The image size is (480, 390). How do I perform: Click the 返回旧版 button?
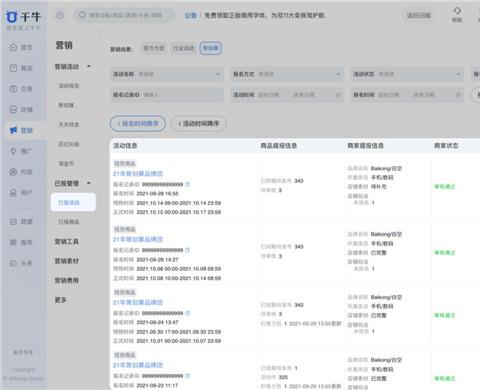[x=419, y=15]
